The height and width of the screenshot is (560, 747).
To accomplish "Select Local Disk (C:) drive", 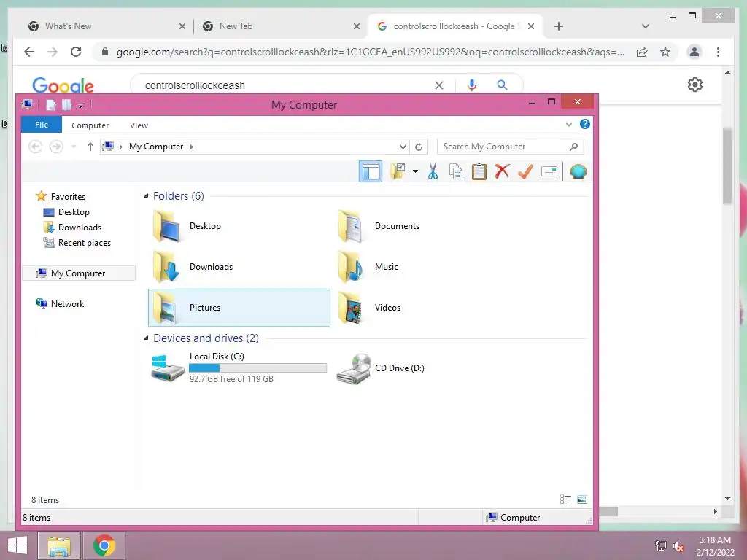I will tap(239, 367).
